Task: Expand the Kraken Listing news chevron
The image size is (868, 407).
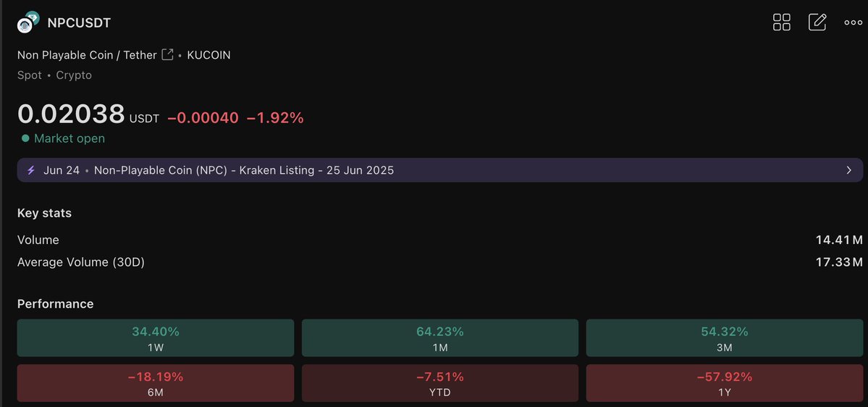Action: (848, 170)
